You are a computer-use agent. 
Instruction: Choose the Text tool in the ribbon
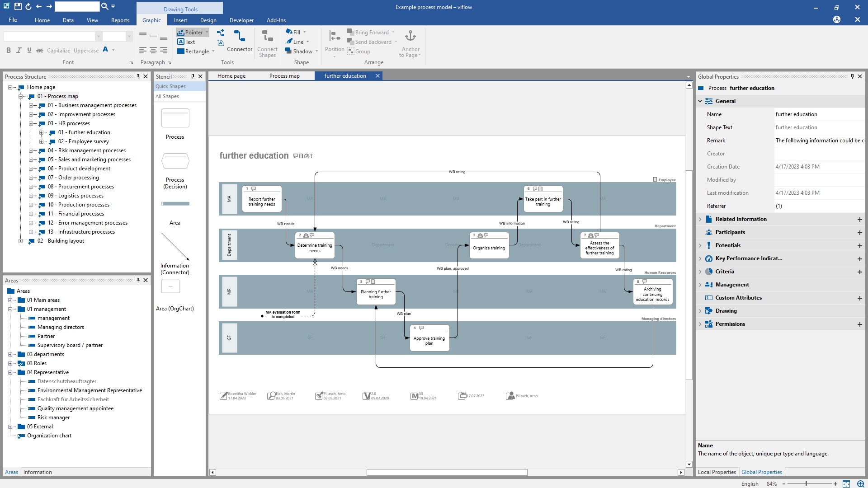click(186, 42)
